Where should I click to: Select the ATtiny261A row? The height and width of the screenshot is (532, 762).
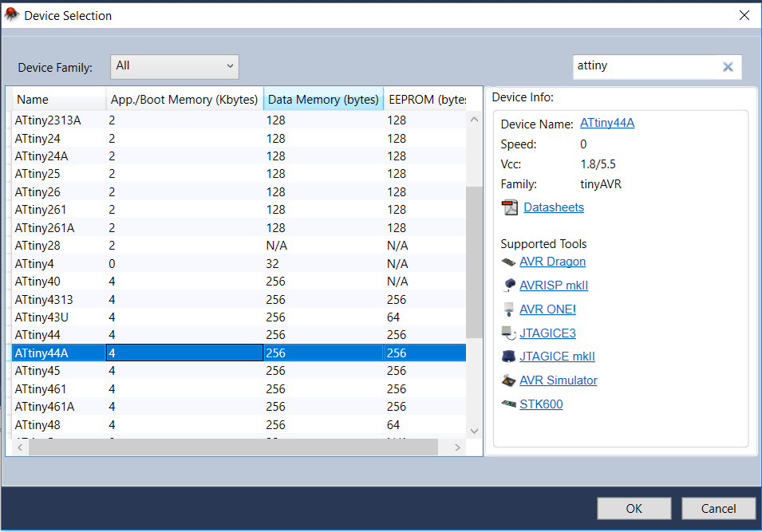[x=238, y=228]
